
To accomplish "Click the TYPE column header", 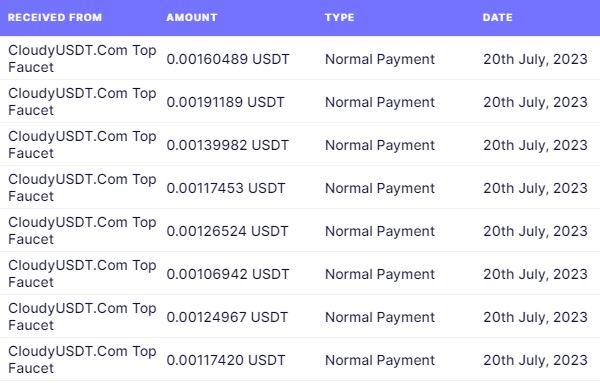I will tap(339, 18).
